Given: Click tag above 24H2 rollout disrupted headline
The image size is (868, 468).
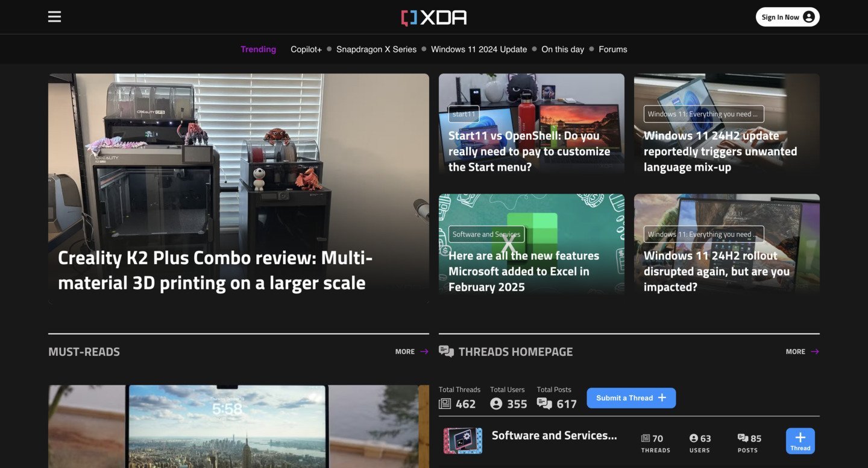Looking at the screenshot, I should [703, 234].
